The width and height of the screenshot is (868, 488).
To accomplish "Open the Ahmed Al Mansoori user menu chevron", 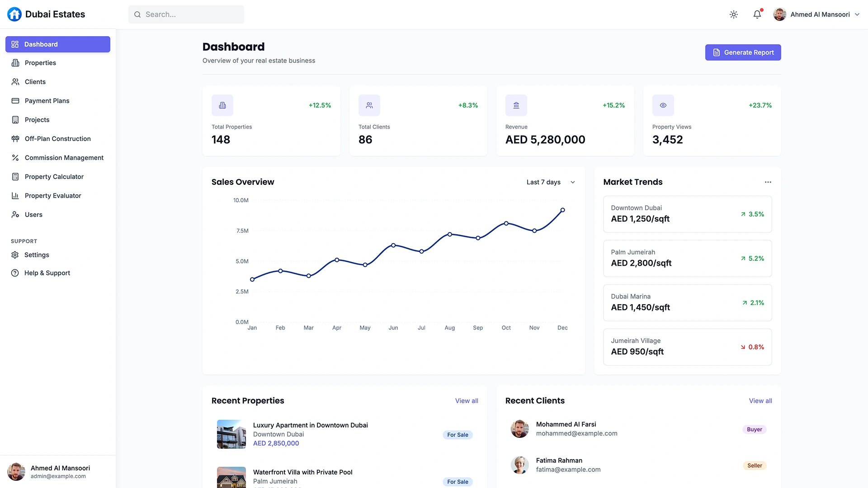I will coord(857,14).
